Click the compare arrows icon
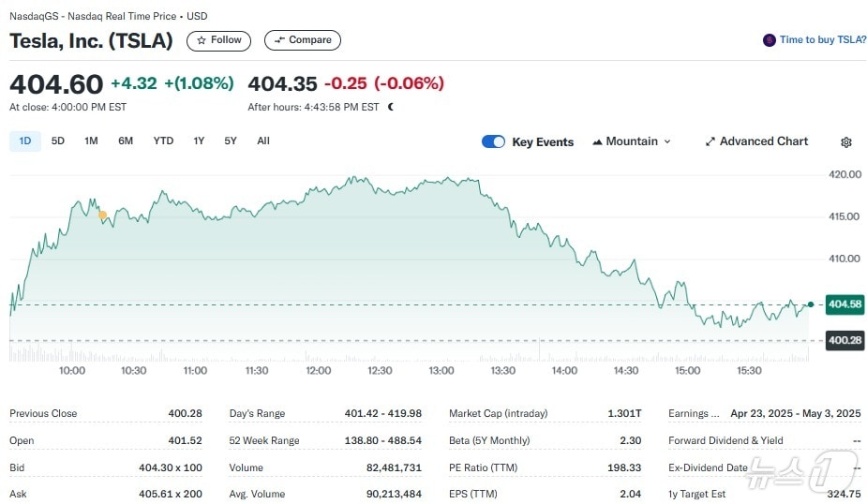The height and width of the screenshot is (504, 867). pyautogui.click(x=279, y=40)
